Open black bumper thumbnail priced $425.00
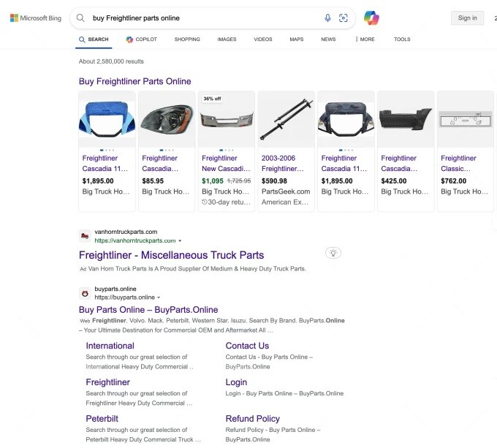Viewport: 497px width, 448px height. [x=406, y=120]
